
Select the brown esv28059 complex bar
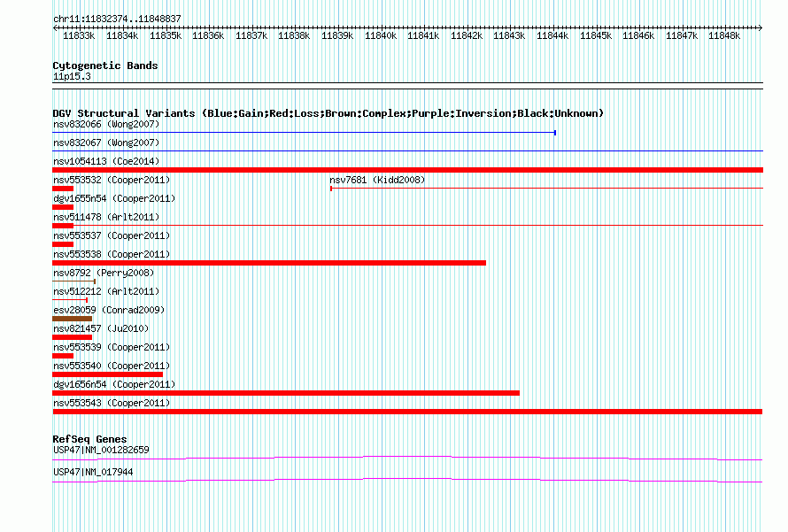(x=72, y=319)
